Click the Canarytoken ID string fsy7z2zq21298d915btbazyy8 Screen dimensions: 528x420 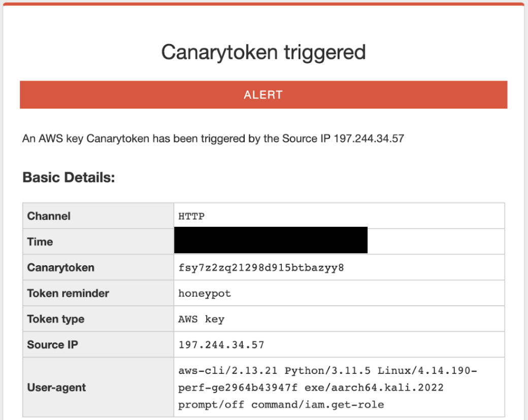[x=261, y=268]
